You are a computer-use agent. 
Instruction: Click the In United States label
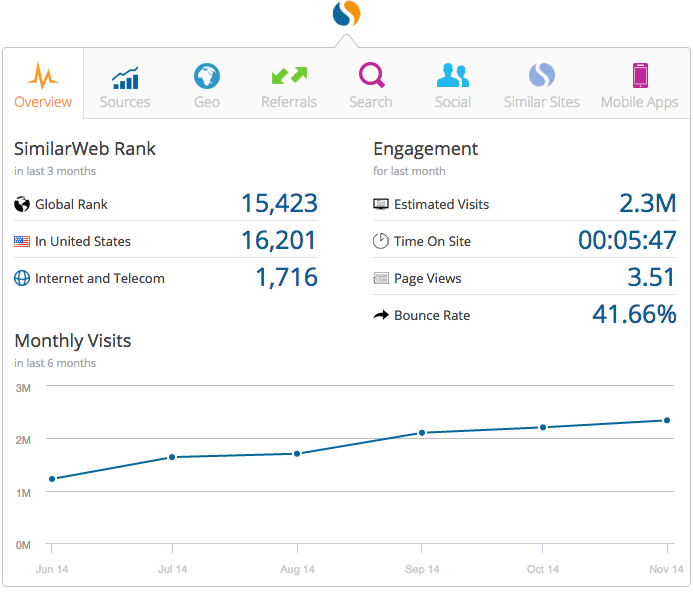tap(83, 241)
